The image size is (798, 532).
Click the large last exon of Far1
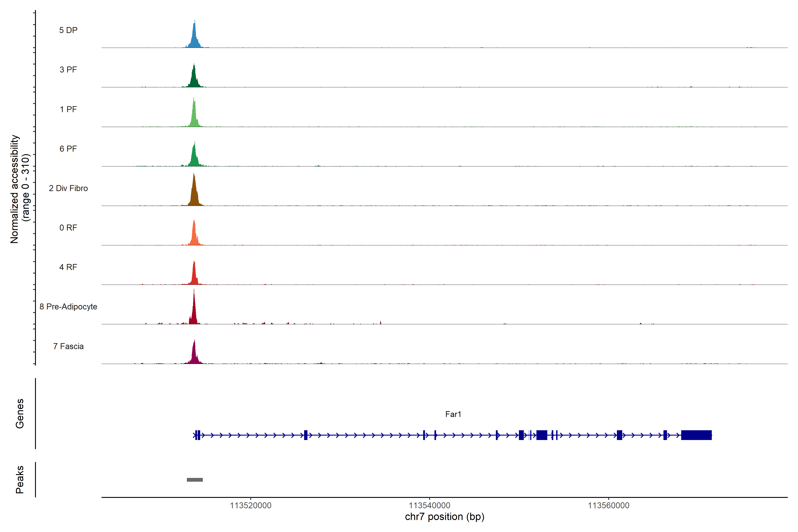696,435
